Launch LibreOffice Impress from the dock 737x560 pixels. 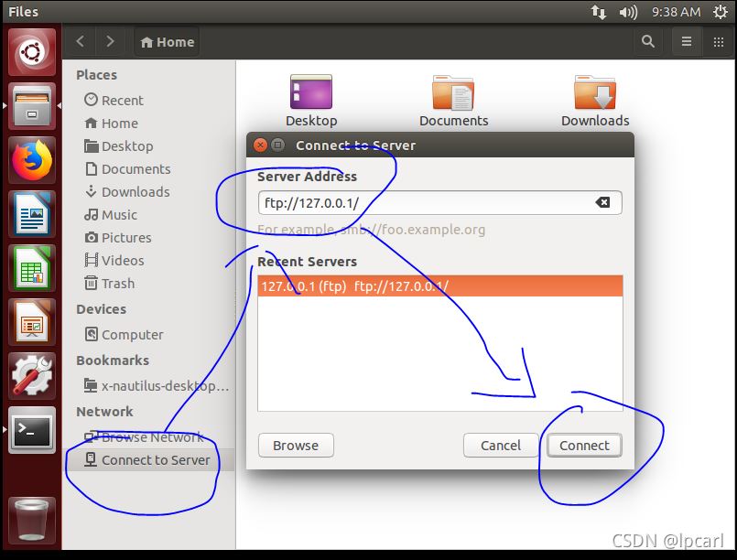click(x=32, y=322)
